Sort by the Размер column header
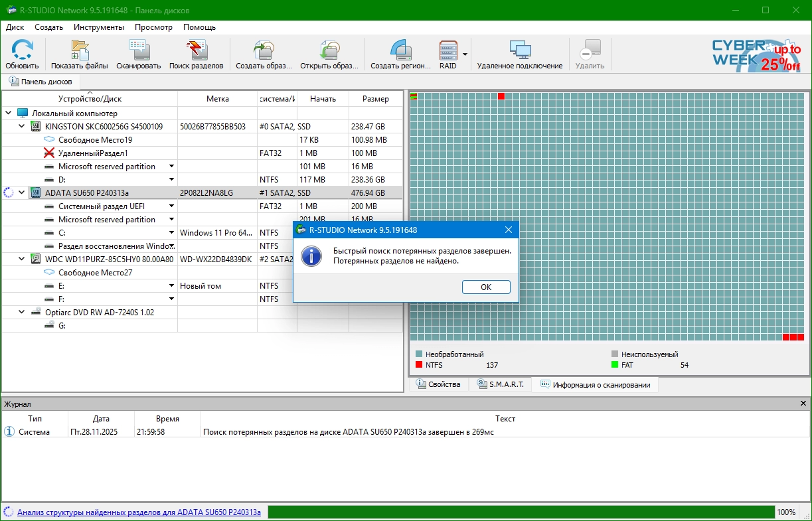The width and height of the screenshot is (812, 521). (x=376, y=99)
